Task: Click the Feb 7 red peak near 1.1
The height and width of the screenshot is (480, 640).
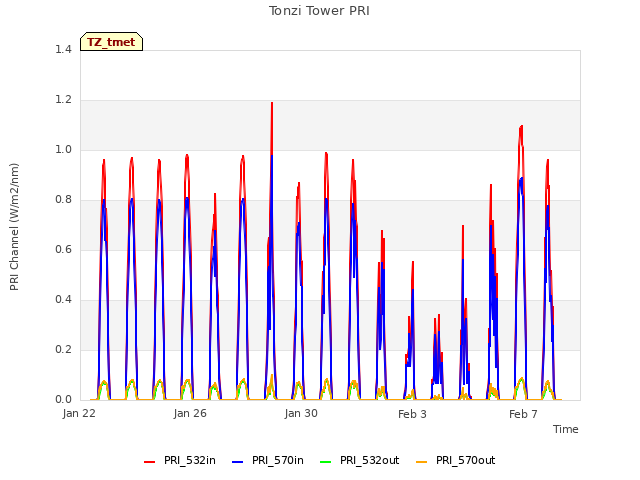Action: coord(521,127)
